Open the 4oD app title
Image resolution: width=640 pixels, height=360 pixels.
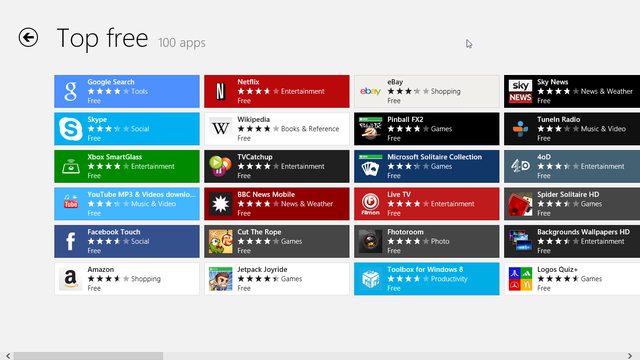coord(544,157)
